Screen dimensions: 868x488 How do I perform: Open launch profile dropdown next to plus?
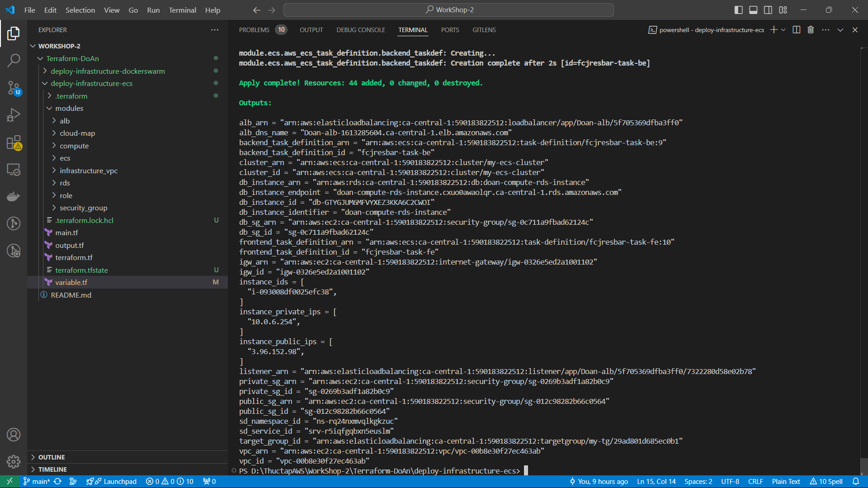[783, 30]
